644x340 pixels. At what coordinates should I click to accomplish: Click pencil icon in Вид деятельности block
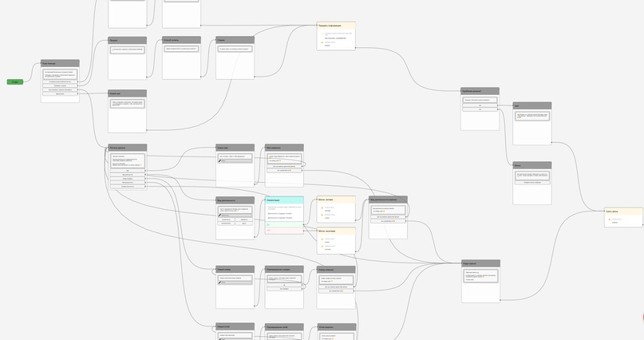coord(221,215)
